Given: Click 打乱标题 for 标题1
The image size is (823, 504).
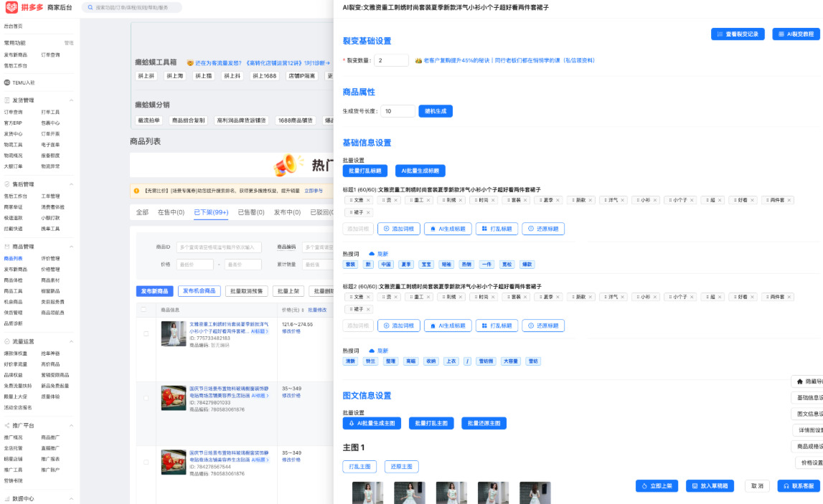Looking at the screenshot, I should [497, 229].
